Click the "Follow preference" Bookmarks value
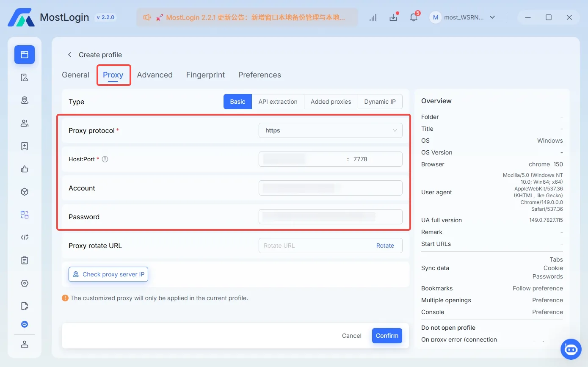 point(538,288)
